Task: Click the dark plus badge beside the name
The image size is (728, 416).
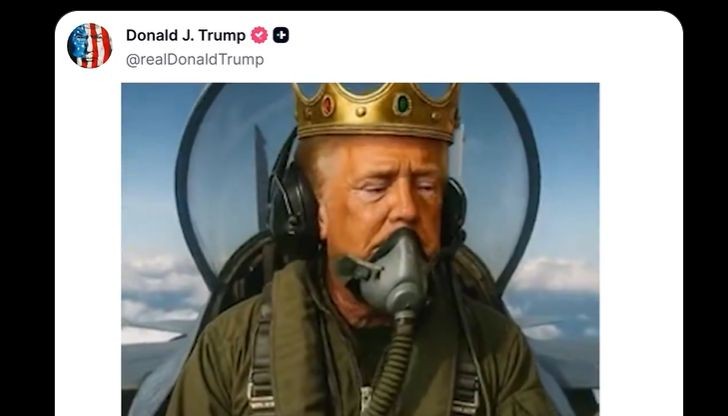Action: (281, 35)
